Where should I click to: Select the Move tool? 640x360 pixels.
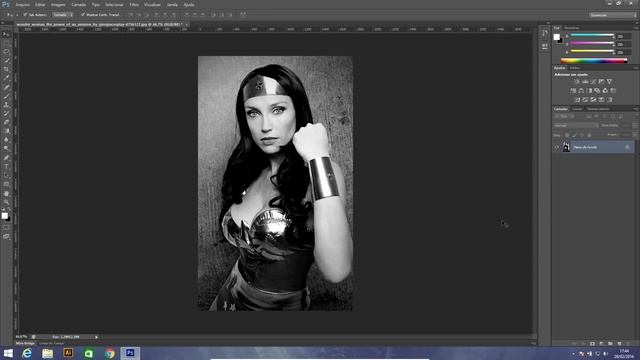click(6, 34)
